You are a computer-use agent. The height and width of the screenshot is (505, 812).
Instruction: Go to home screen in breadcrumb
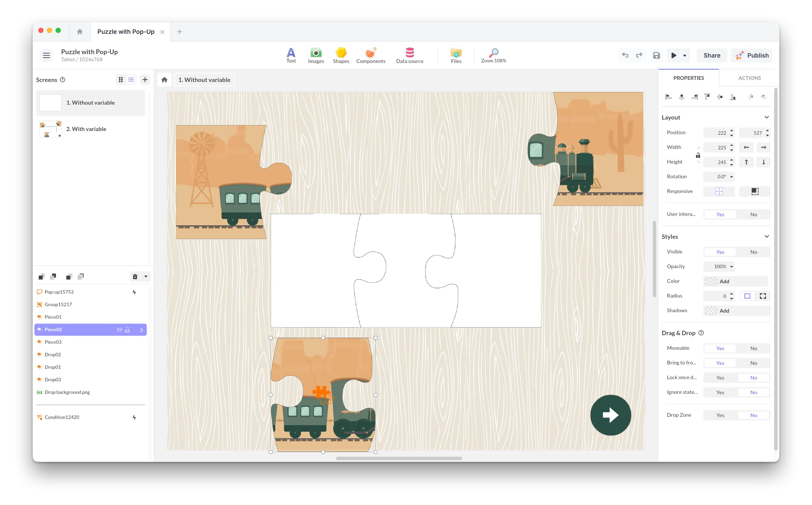164,80
